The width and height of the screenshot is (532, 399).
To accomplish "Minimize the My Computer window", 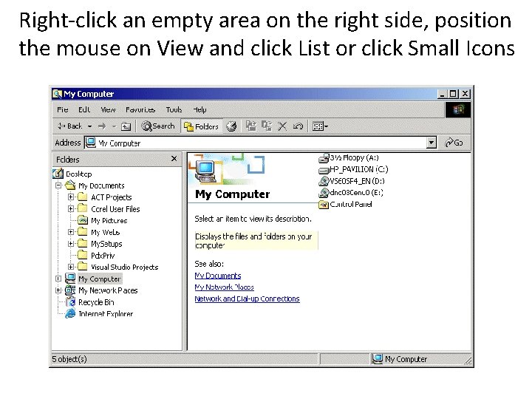I will click(x=442, y=94).
